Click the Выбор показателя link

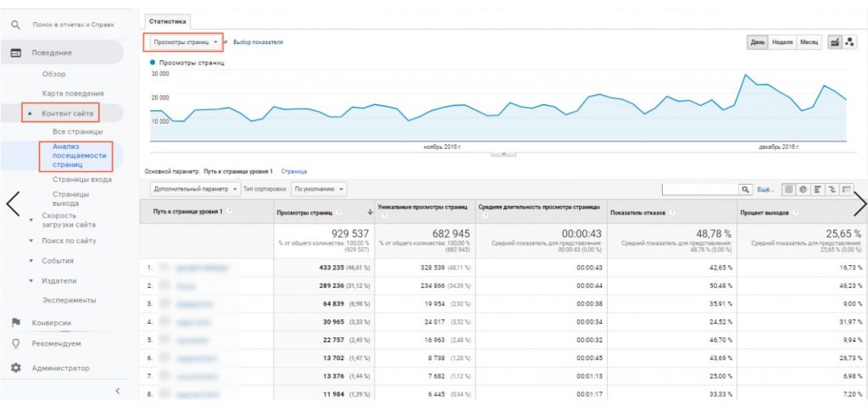(x=258, y=42)
